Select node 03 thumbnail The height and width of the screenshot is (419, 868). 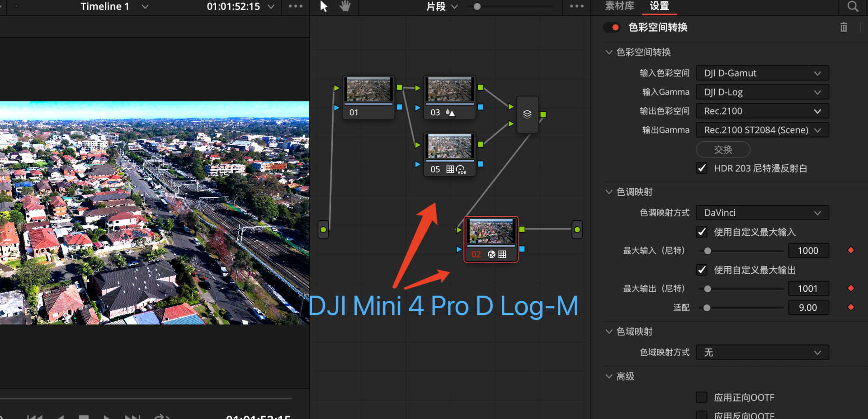tap(450, 89)
